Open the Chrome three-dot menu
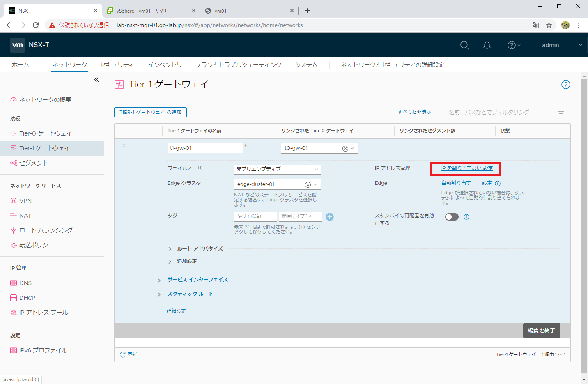This screenshot has width=588, height=384. tap(579, 25)
